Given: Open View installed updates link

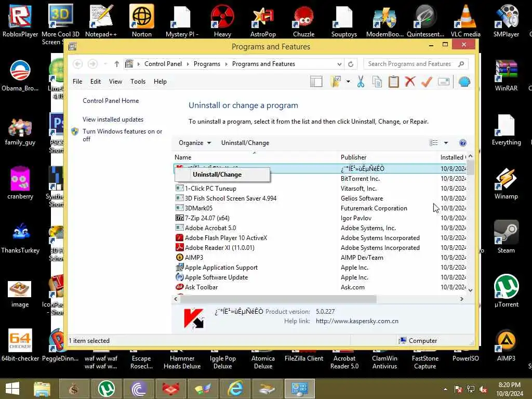Looking at the screenshot, I should (113, 119).
